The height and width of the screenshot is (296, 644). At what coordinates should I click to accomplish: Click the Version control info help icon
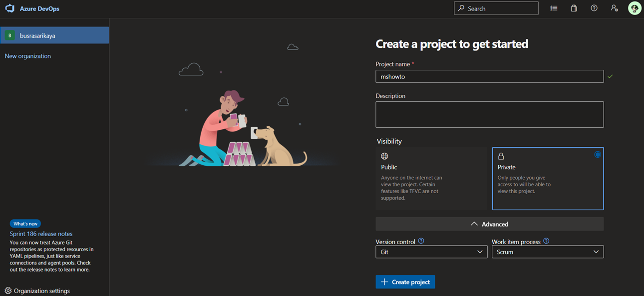(x=421, y=241)
